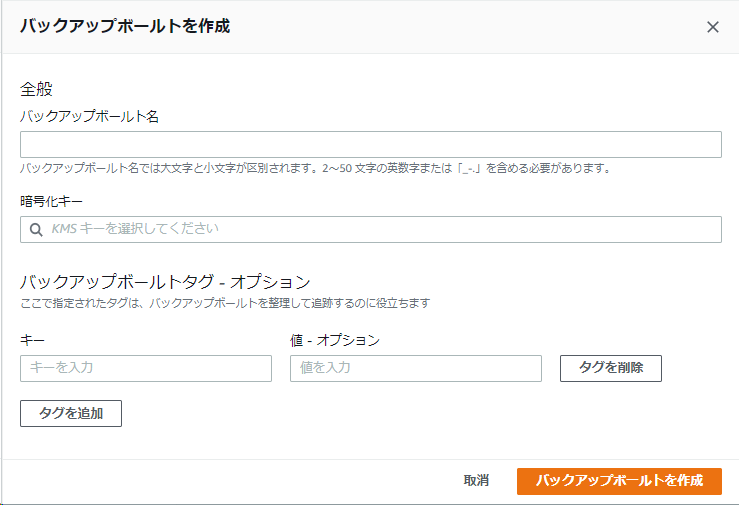Click the 暗号化キー label
Image resolution: width=739 pixels, height=505 pixels.
(x=51, y=201)
